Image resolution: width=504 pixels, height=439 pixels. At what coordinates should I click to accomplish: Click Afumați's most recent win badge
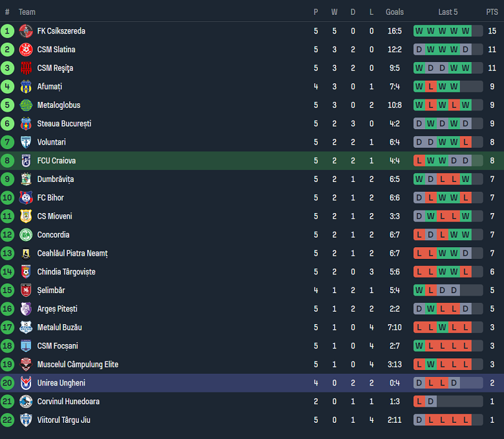pyautogui.click(x=454, y=87)
